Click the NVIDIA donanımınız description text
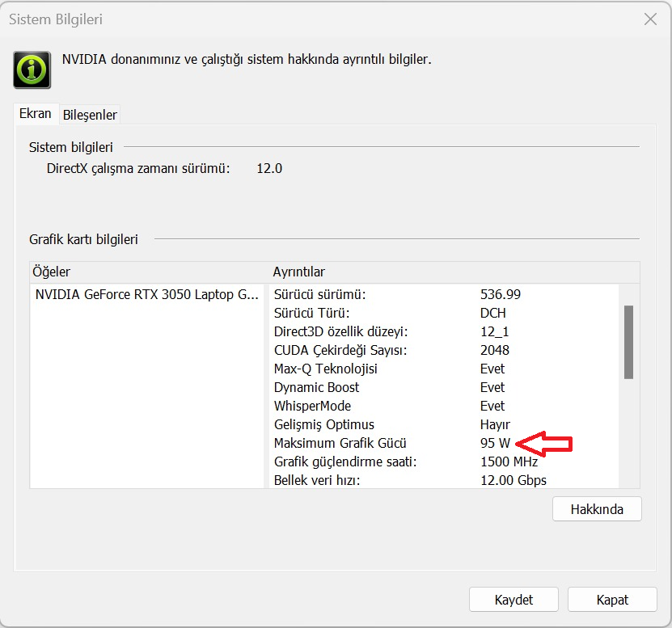The height and width of the screenshot is (628, 672). [247, 60]
